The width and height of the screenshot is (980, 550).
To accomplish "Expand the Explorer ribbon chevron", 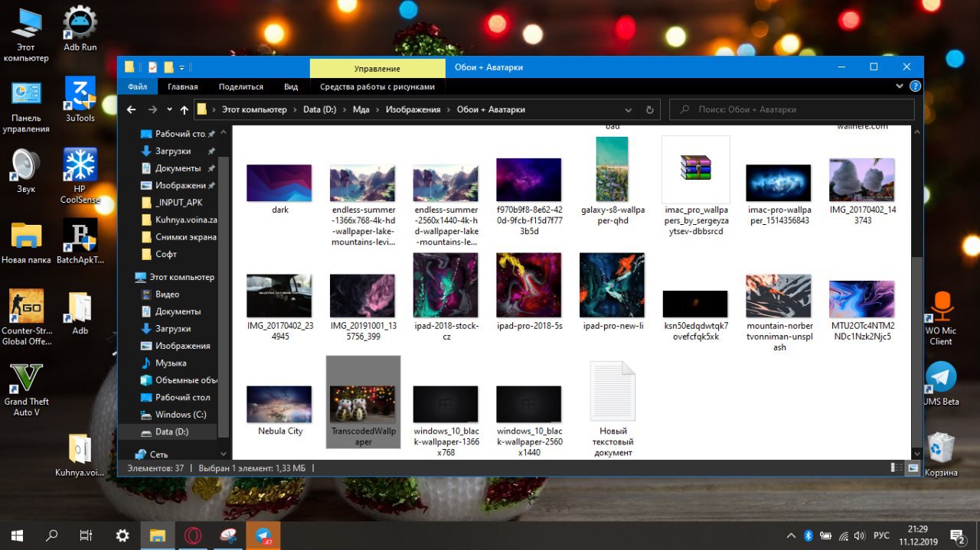I will click(900, 86).
